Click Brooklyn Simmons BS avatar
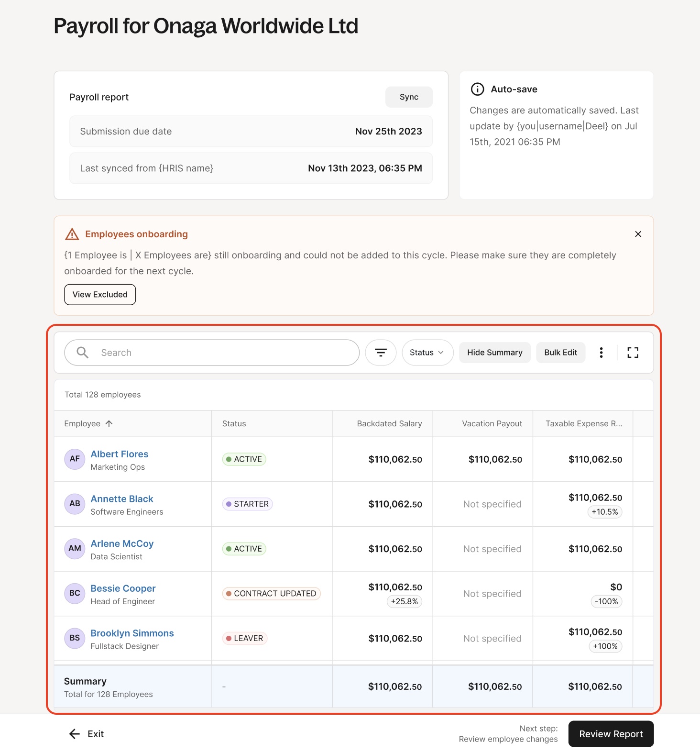The height and width of the screenshot is (753, 700). 75,638
